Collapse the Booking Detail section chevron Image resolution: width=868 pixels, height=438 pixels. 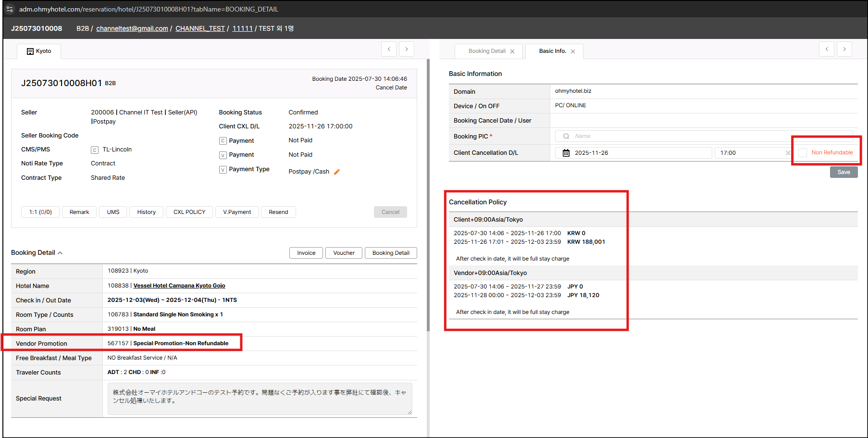(60, 253)
